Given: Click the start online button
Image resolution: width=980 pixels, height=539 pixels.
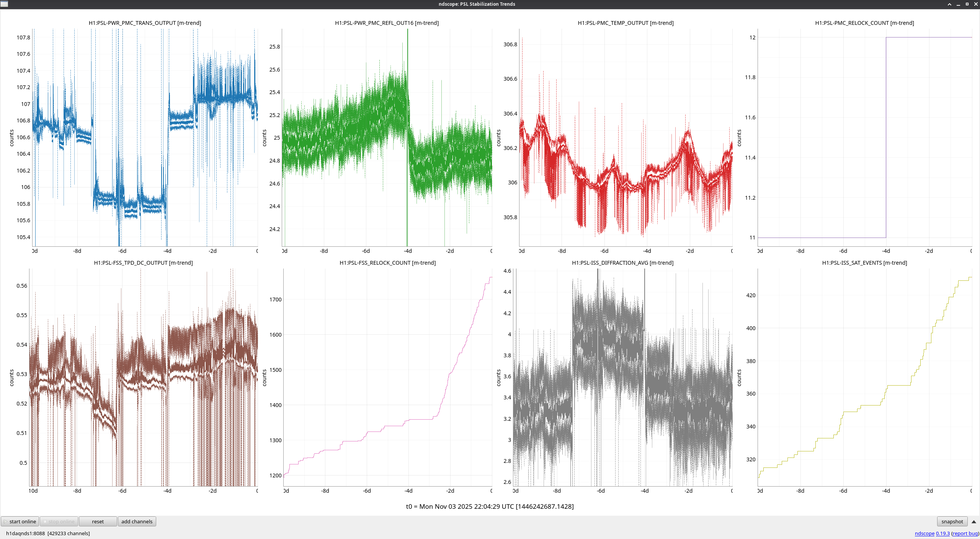Looking at the screenshot, I should 20,521.
